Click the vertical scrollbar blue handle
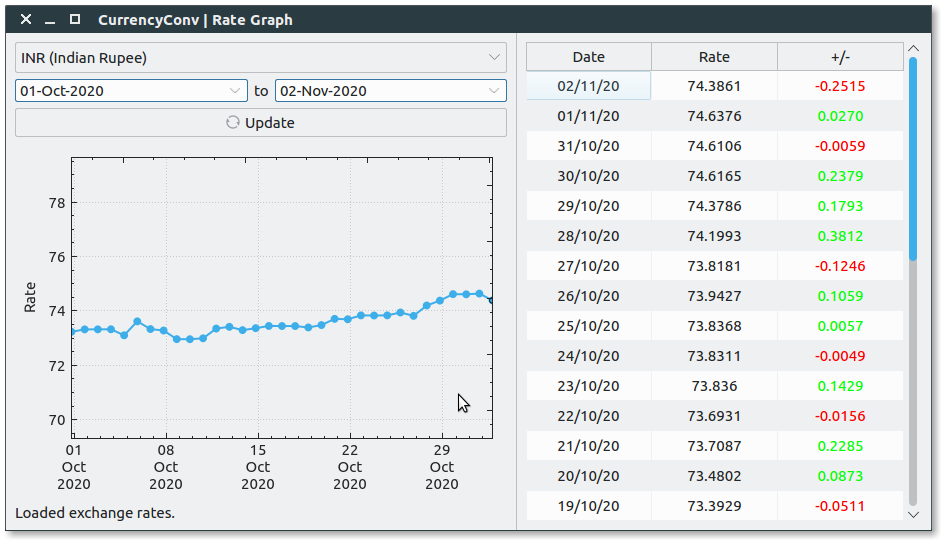Viewport: 941px width, 540px height. 912,160
